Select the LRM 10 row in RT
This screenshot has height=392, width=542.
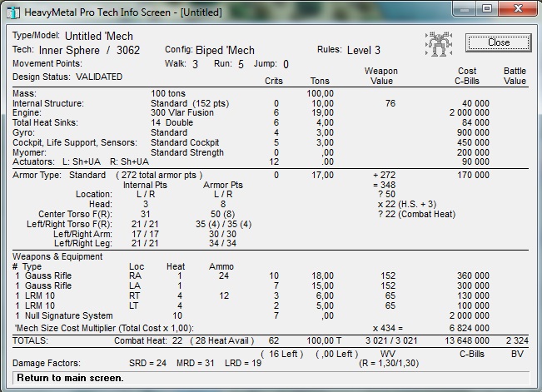point(42,295)
